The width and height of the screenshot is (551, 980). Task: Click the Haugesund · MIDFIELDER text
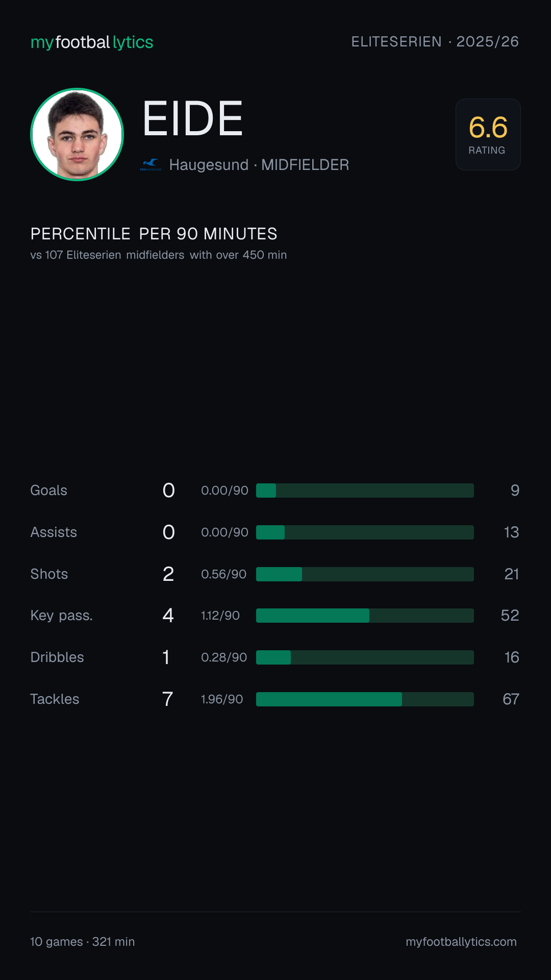259,165
